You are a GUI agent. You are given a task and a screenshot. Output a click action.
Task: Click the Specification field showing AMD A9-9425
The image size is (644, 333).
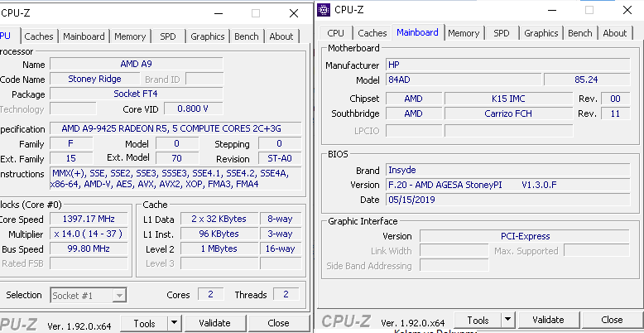pos(177,128)
